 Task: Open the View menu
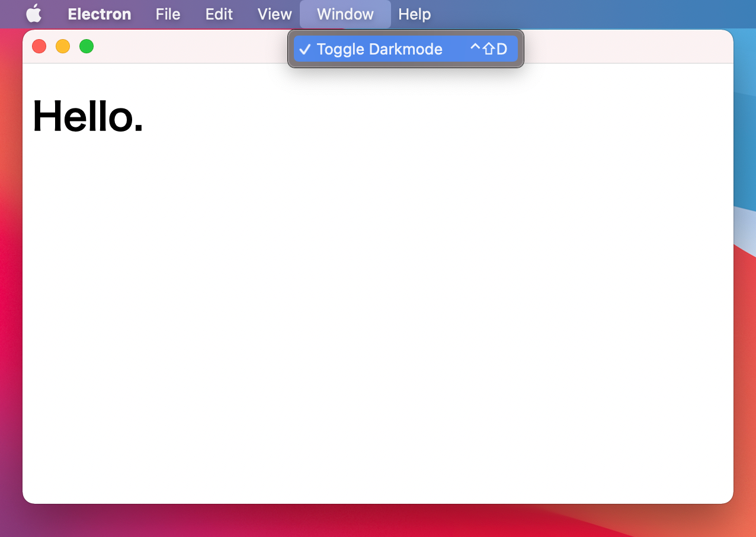coord(274,14)
